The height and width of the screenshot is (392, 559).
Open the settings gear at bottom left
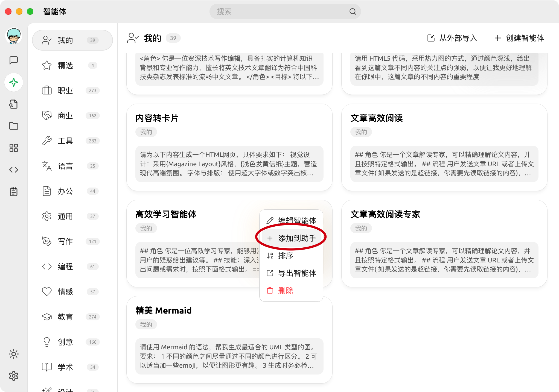(14, 376)
